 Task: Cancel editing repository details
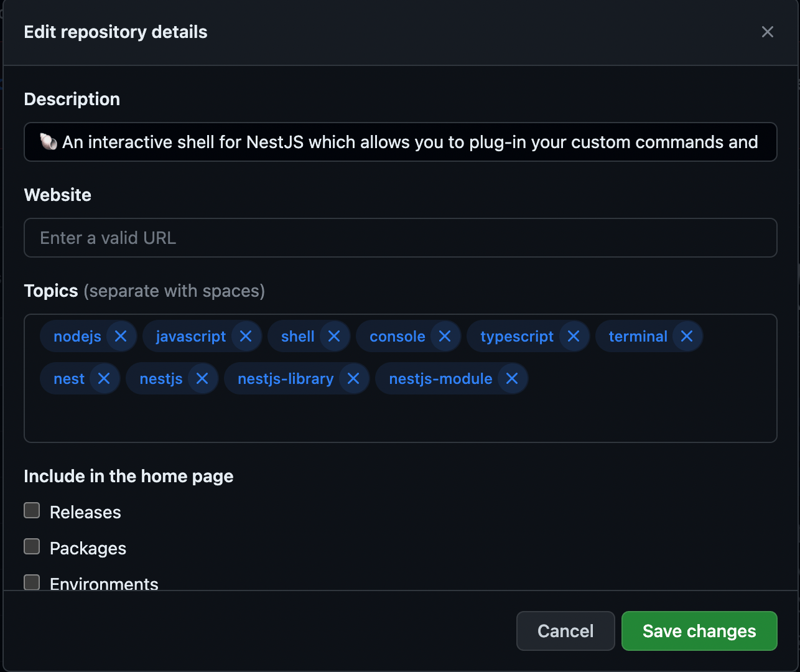coord(565,631)
